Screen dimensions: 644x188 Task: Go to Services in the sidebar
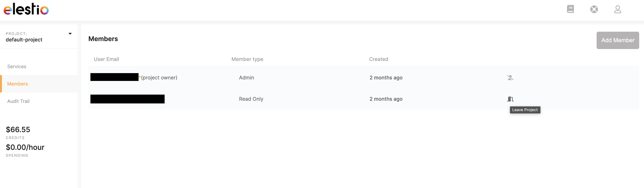pyautogui.click(x=17, y=67)
